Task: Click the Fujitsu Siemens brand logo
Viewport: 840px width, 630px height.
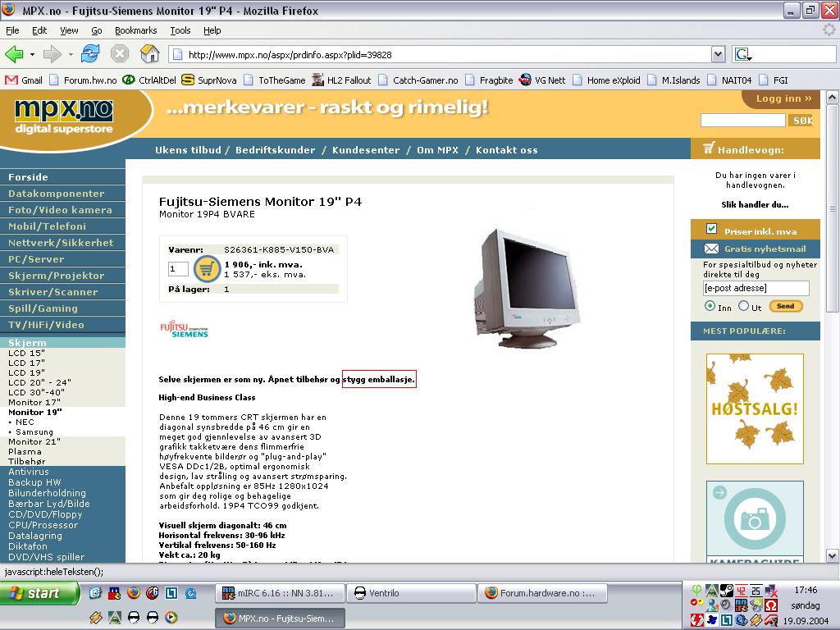Action: coord(184,329)
